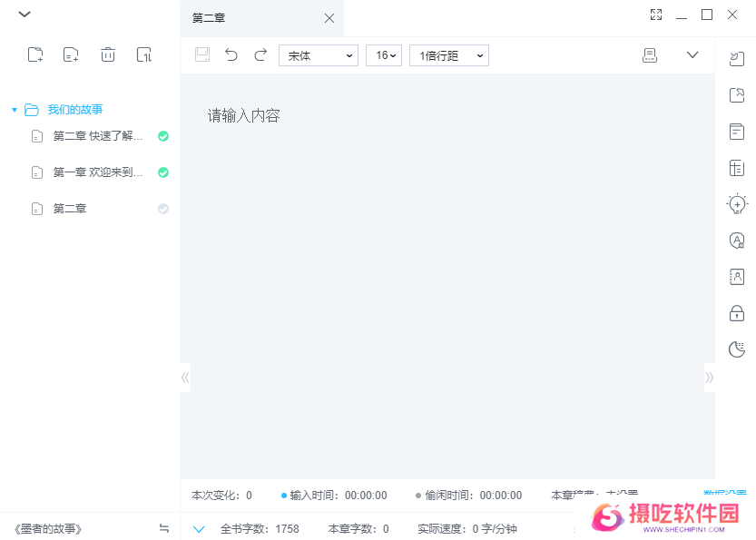
Task: Click the trash delete icon
Action: click(x=107, y=54)
